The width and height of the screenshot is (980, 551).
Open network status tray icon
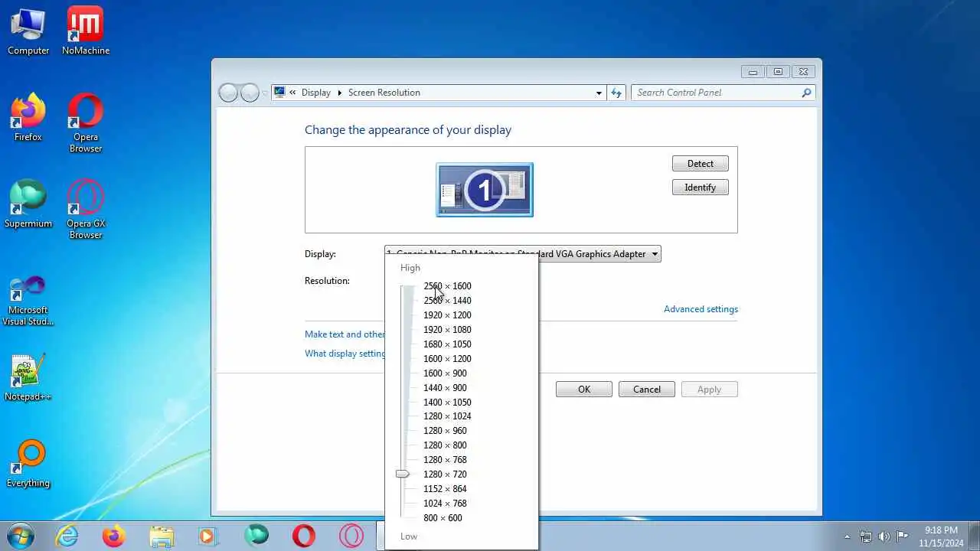[866, 536]
